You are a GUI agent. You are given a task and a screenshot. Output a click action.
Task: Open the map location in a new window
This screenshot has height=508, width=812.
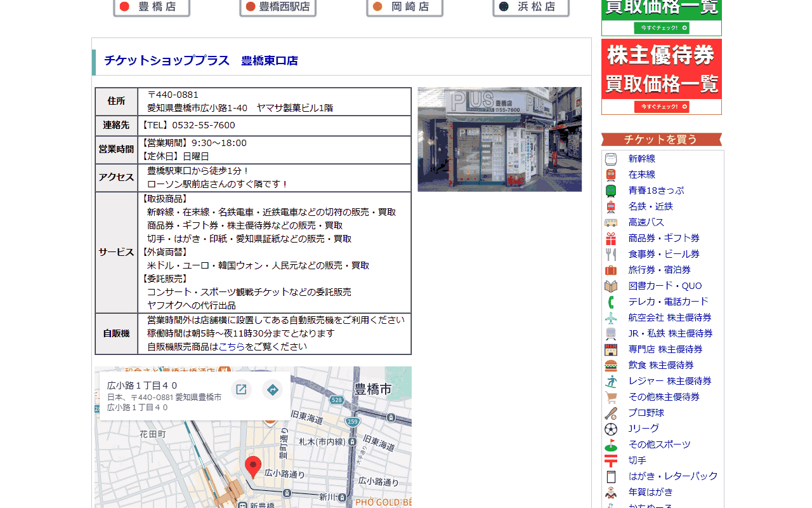coord(241,389)
